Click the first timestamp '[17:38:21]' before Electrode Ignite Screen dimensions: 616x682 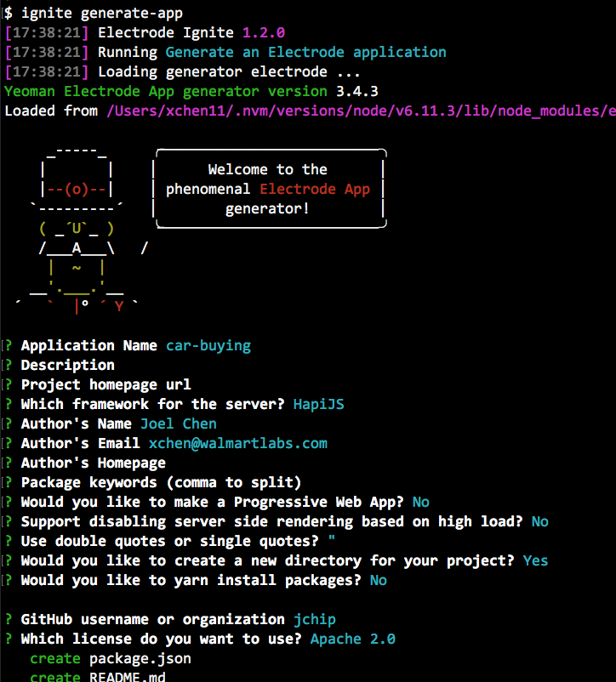coord(47,32)
